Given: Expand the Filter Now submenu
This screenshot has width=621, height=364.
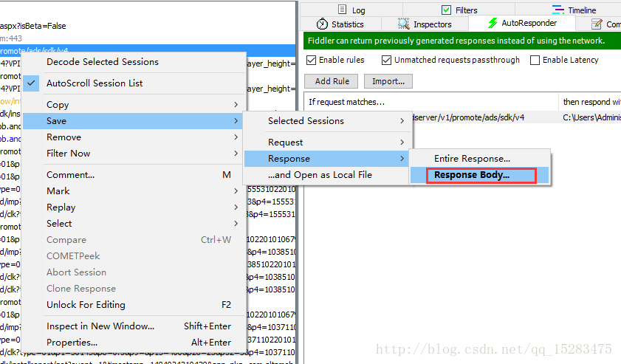Looking at the screenshot, I should click(134, 154).
